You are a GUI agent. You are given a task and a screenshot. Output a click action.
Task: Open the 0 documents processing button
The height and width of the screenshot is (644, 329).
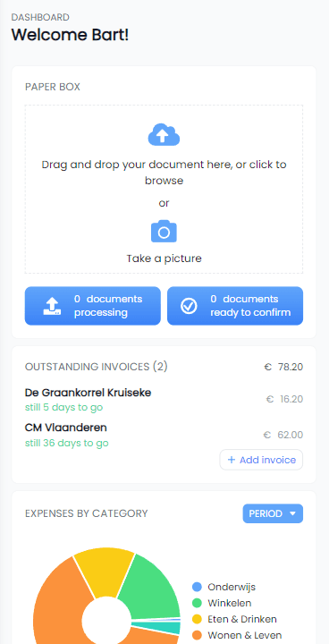93,306
